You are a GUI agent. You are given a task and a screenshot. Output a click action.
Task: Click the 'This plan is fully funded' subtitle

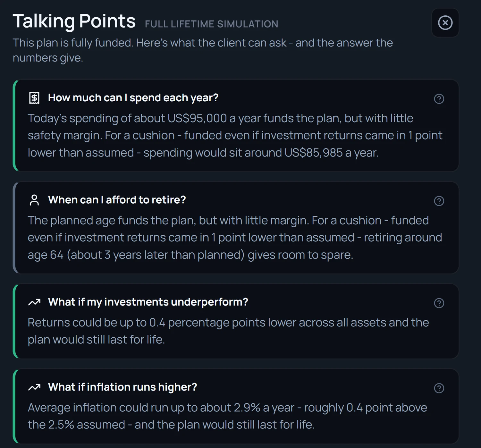point(203,50)
